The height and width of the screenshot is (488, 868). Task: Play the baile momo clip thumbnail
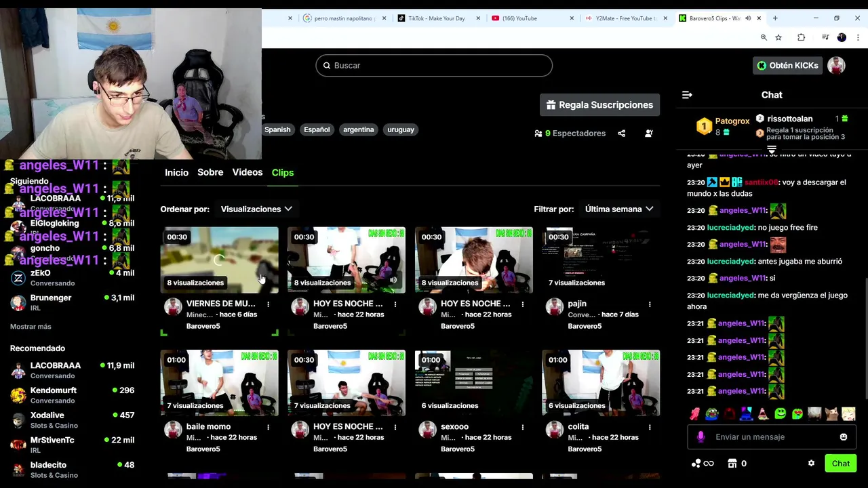(x=219, y=383)
